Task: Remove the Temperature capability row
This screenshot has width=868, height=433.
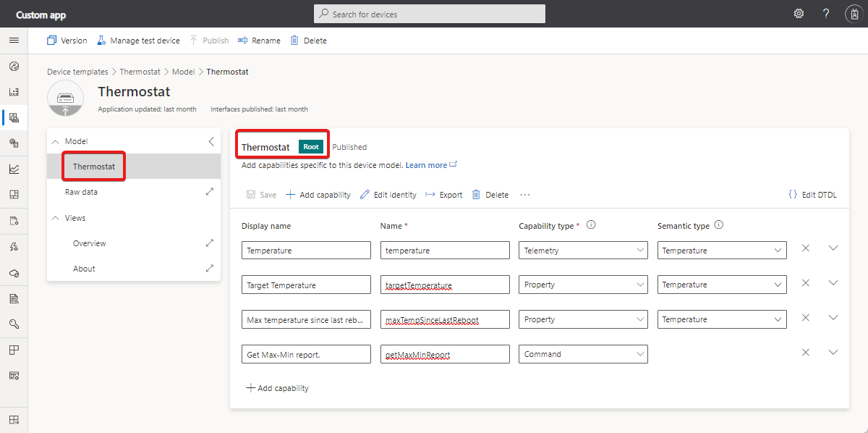Action: 805,248
